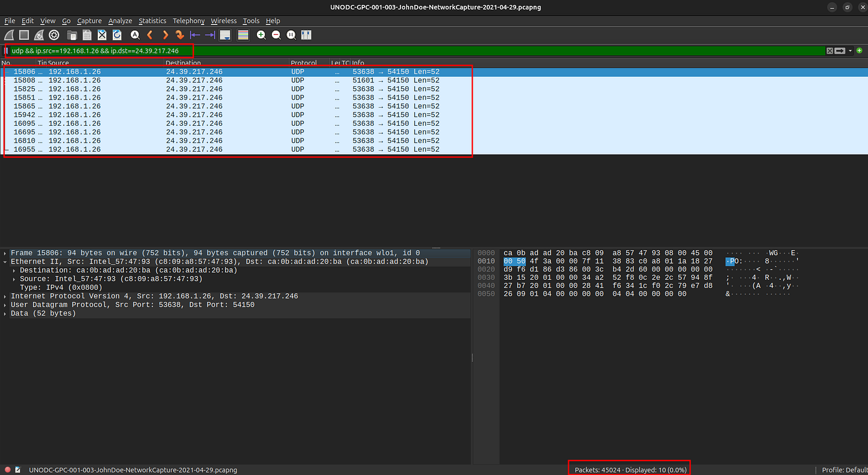Jump to the first packet icon
Screen dimensions: 868x475
[195, 35]
